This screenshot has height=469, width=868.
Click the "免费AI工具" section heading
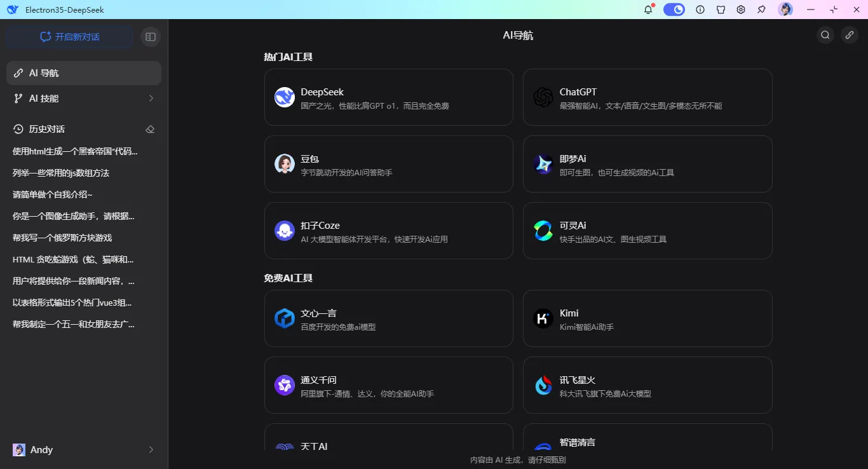pos(288,278)
